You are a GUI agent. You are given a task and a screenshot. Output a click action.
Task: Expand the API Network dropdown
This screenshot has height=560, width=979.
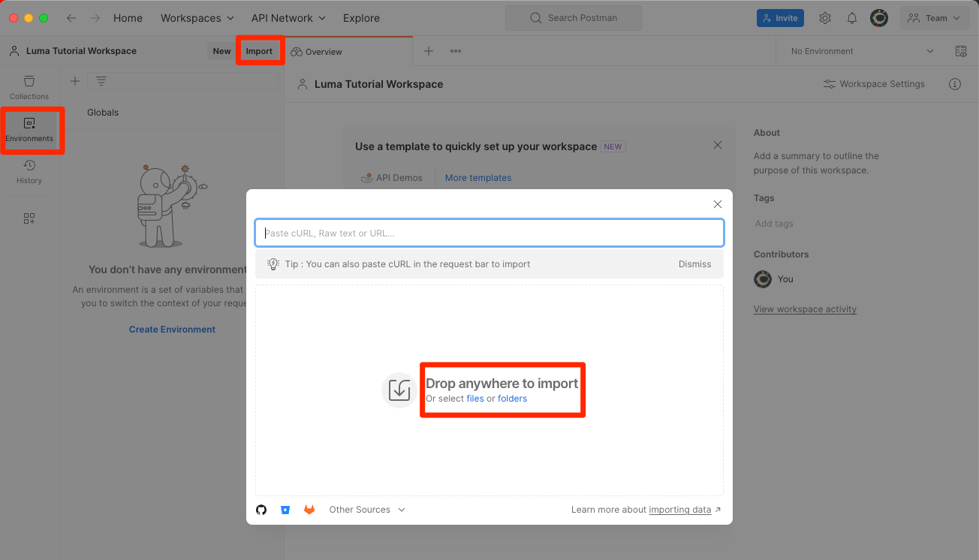pyautogui.click(x=289, y=18)
